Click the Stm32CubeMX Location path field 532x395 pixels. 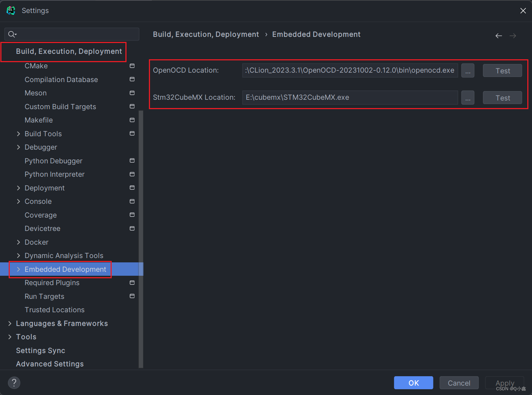(350, 98)
